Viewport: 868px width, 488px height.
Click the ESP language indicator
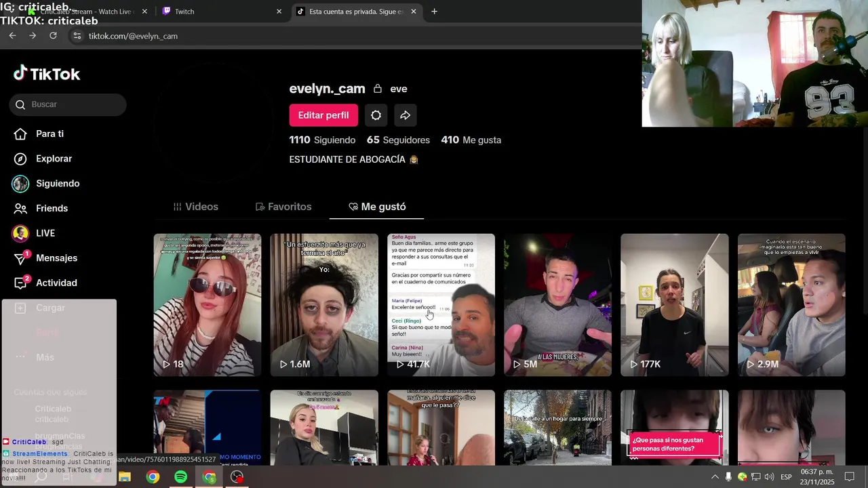[x=786, y=477]
